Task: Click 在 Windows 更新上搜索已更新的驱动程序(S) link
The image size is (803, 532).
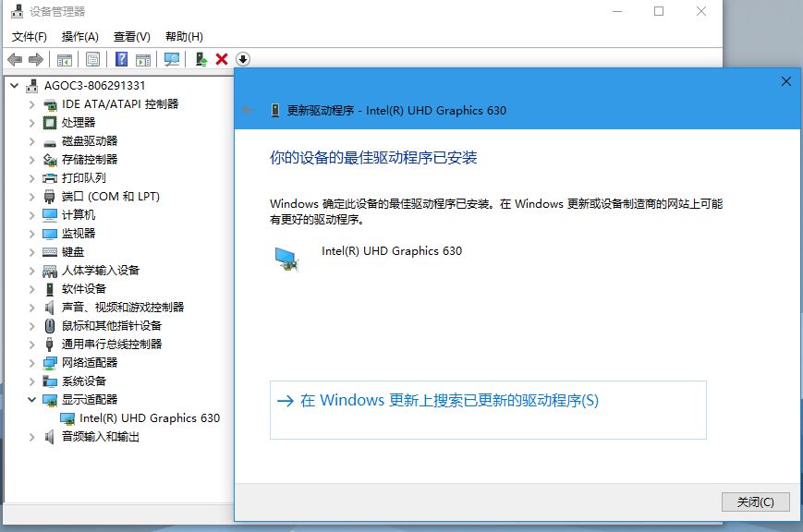Action: point(488,410)
